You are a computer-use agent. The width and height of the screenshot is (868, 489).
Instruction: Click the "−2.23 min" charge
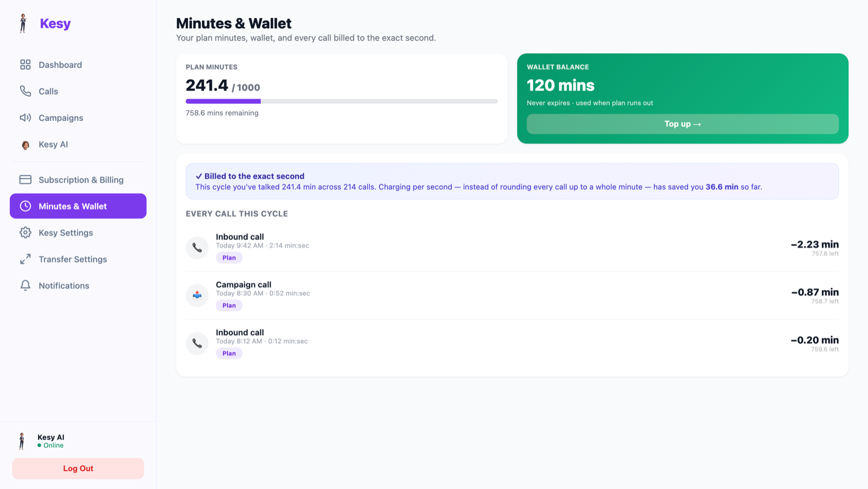[x=815, y=244]
